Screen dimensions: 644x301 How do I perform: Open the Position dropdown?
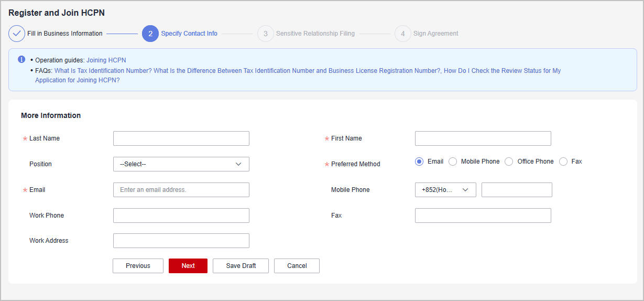coord(181,164)
